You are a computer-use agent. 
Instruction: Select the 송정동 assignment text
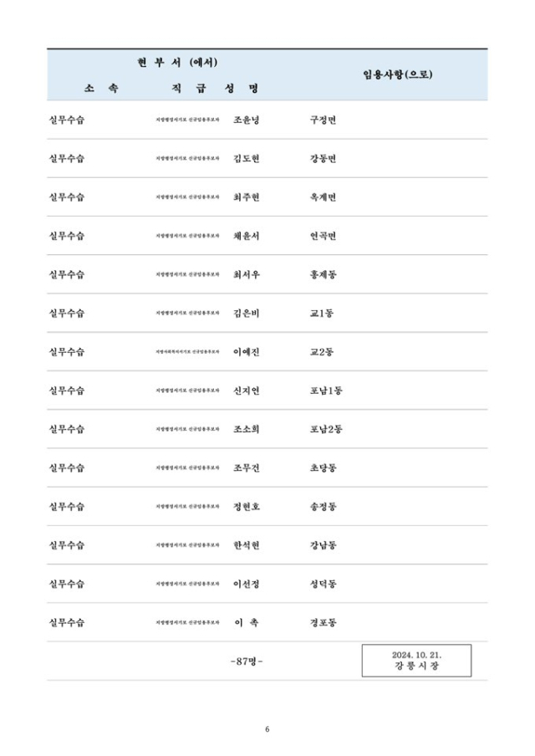(x=323, y=506)
